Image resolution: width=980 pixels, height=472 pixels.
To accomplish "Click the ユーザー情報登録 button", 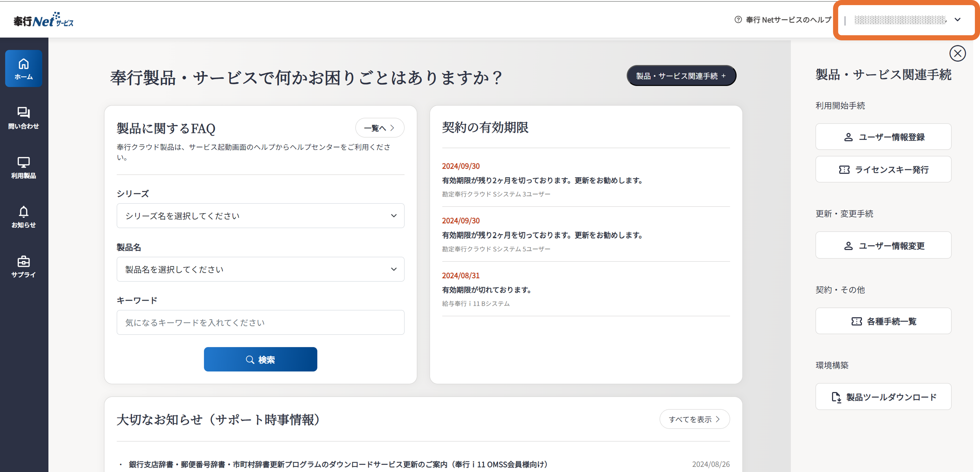I will [x=883, y=137].
